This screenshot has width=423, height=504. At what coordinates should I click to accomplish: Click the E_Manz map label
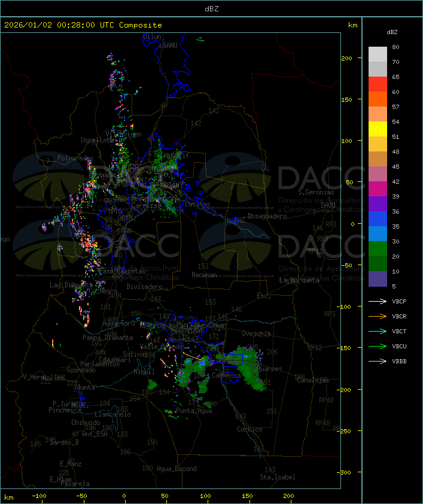tap(71, 464)
